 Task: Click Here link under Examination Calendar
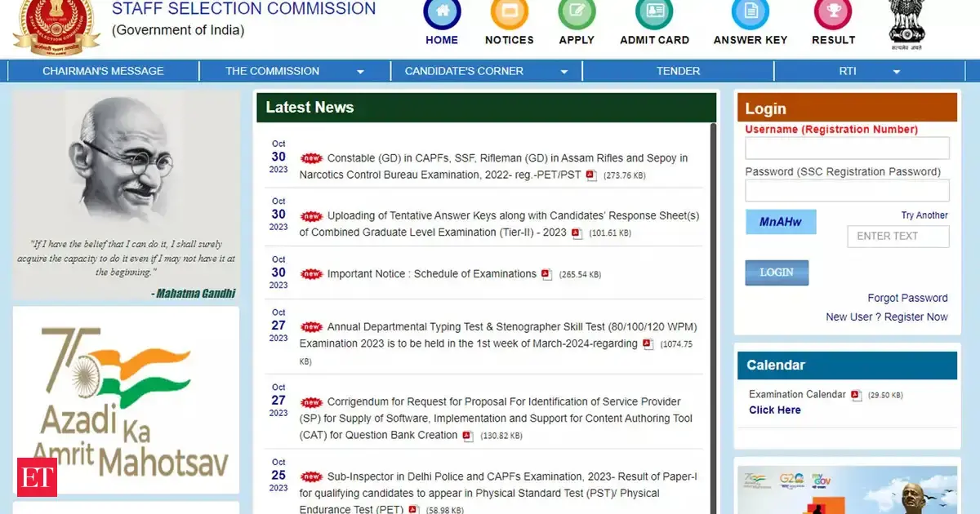point(775,410)
